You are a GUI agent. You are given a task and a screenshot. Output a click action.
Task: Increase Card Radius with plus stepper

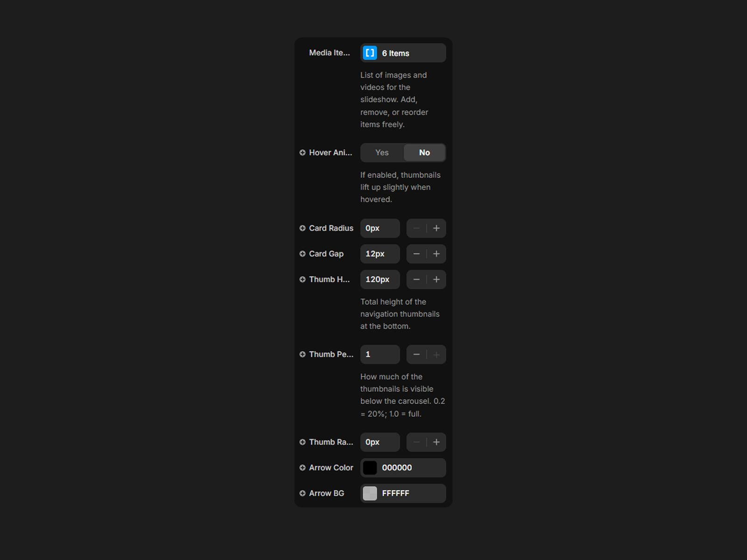tap(437, 228)
